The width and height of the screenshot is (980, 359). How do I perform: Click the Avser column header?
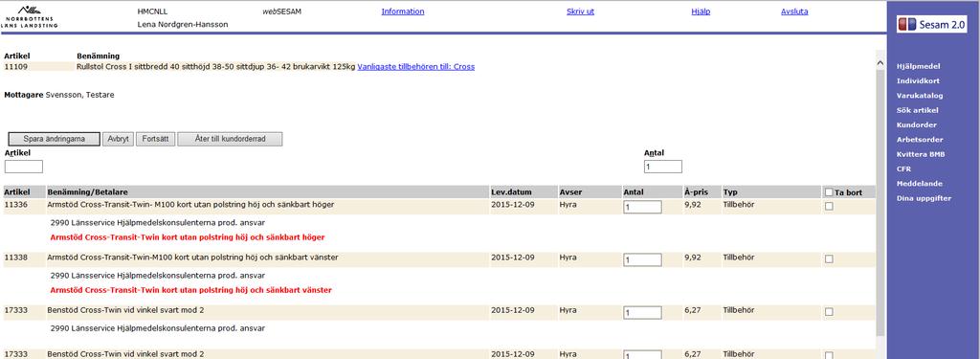(x=571, y=192)
